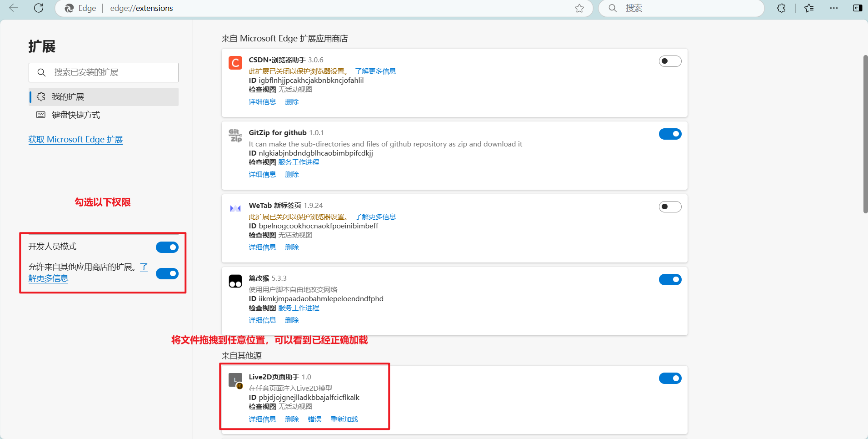Click the heading 来自 Microsoft Edge 扩展应用商店
868x439 pixels.
284,39
